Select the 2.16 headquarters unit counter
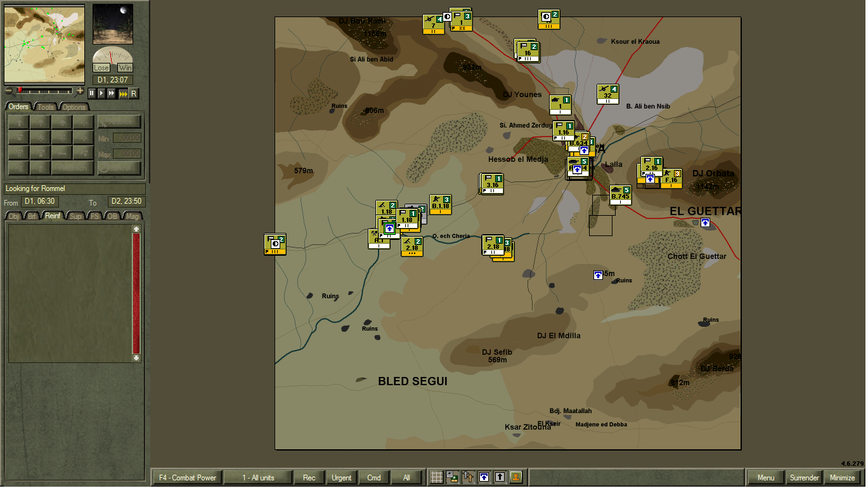The image size is (868, 488). 652,167
